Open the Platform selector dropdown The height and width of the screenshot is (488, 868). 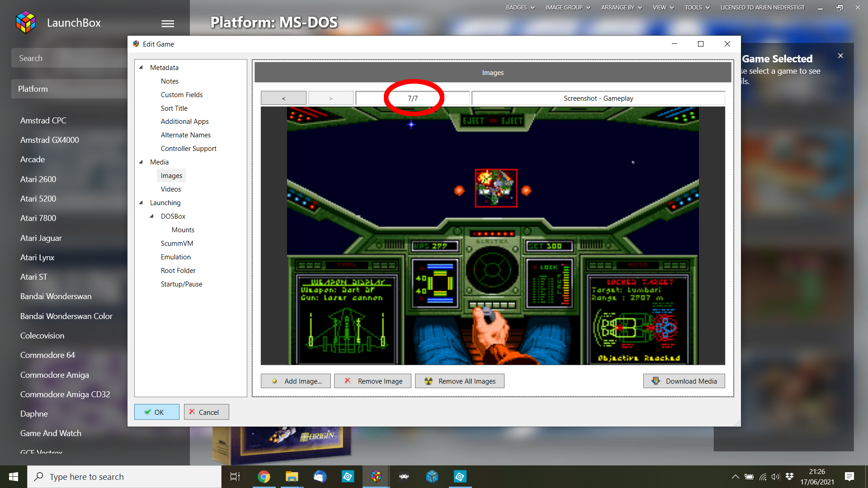pyautogui.click(x=69, y=89)
